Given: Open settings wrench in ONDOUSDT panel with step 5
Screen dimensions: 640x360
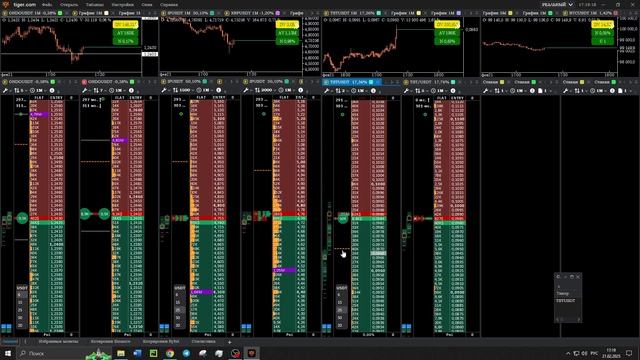Looking at the screenshot, I should click(5, 90).
